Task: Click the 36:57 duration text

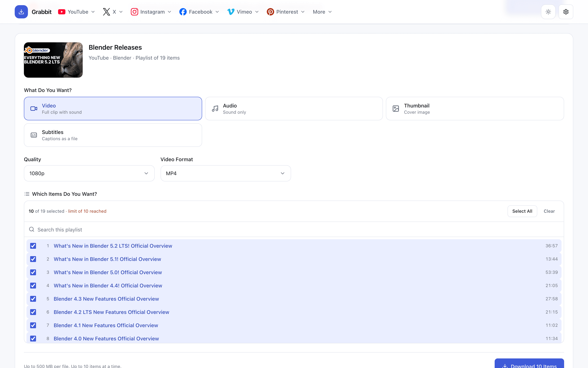Action: click(x=552, y=246)
